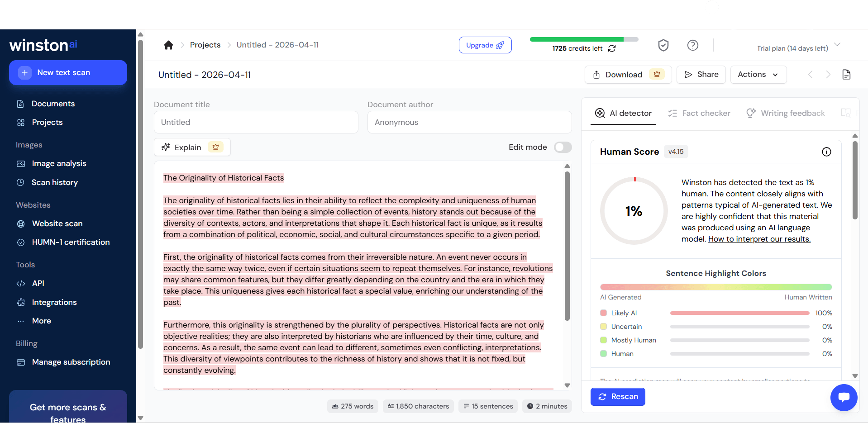
Task: Start a New text scan
Action: [x=68, y=72]
